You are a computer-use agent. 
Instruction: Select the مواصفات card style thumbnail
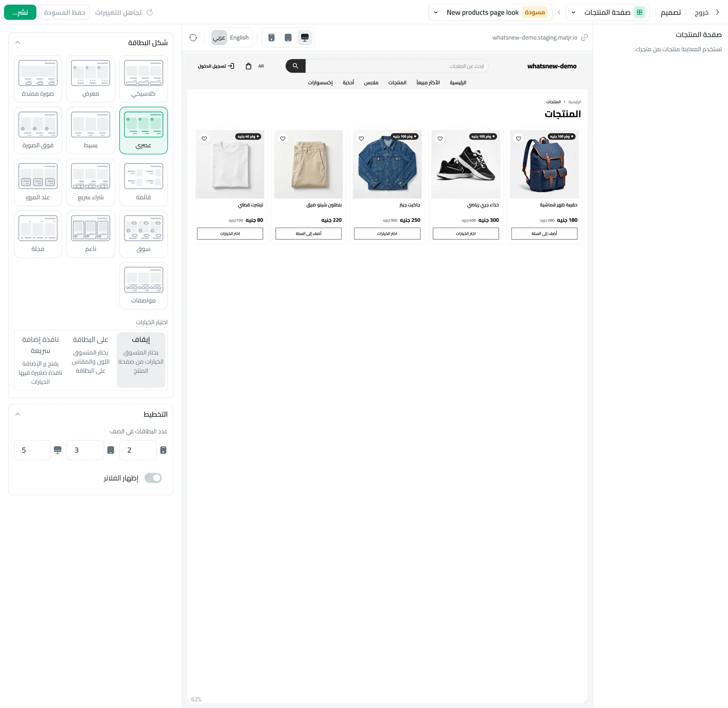pyautogui.click(x=143, y=285)
